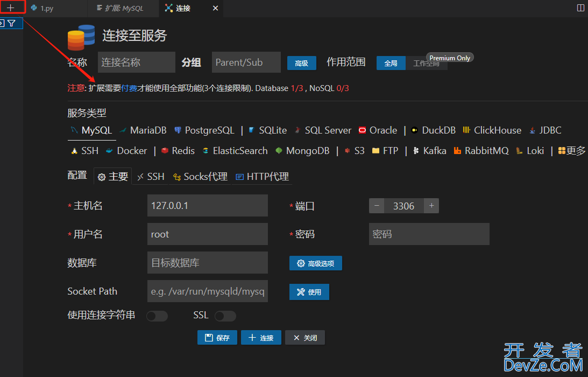Choose 工作空间 scope option
The height and width of the screenshot is (377, 588).
click(427, 63)
